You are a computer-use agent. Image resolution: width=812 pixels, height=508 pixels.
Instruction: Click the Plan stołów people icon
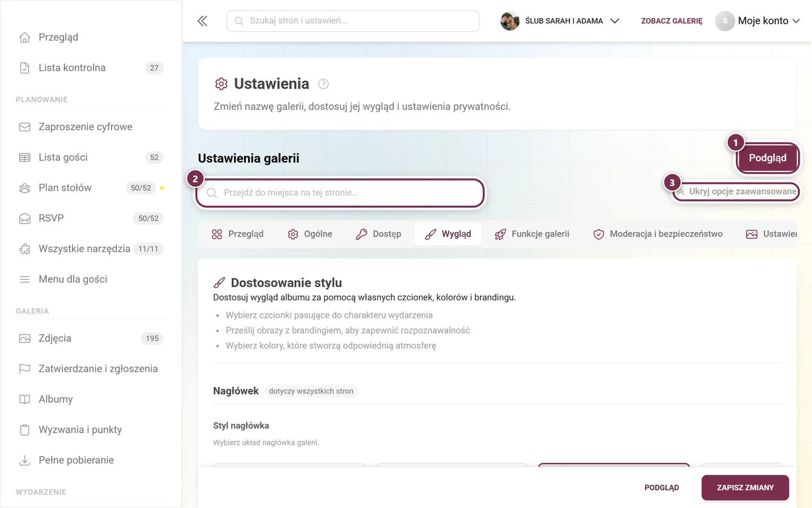coord(25,188)
